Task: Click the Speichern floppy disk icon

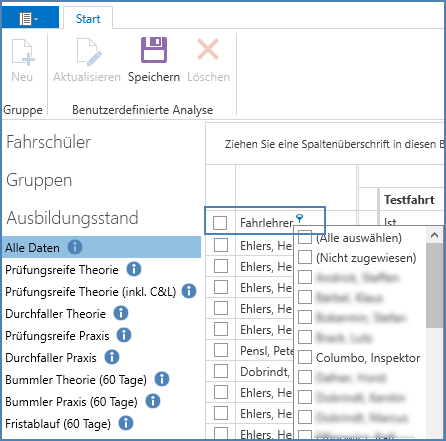Action: pyautogui.click(x=154, y=50)
